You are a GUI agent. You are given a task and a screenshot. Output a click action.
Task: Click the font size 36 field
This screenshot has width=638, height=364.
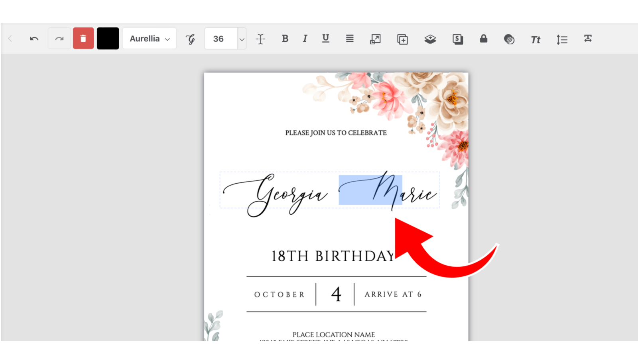click(x=221, y=39)
